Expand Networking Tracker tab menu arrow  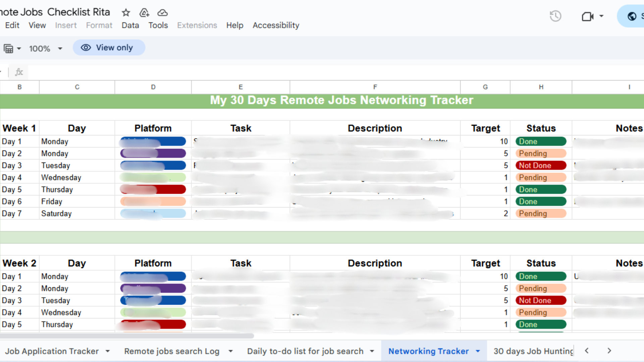[478, 351]
